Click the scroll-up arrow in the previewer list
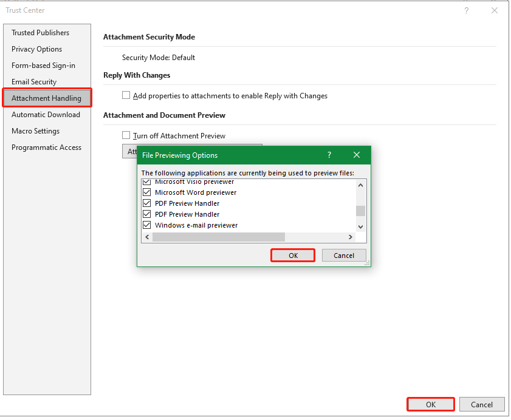511x420 pixels. click(360, 185)
